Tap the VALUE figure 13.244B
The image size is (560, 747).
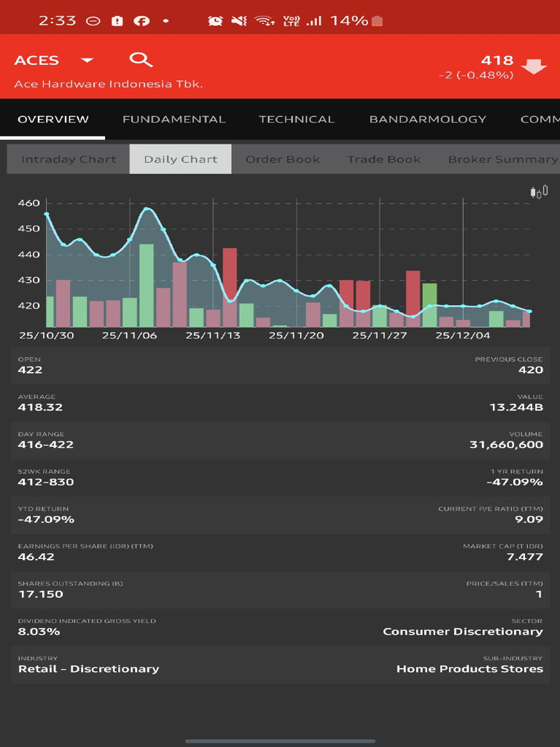click(x=516, y=407)
